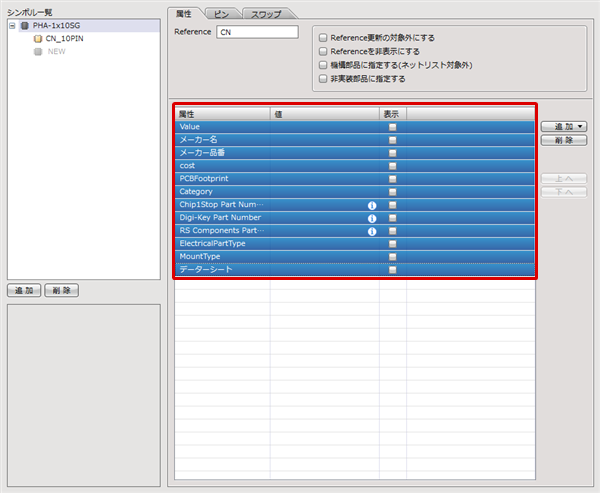The image size is (600, 493).
Task: Toggle display checkbox for Value row
Action: (393, 127)
